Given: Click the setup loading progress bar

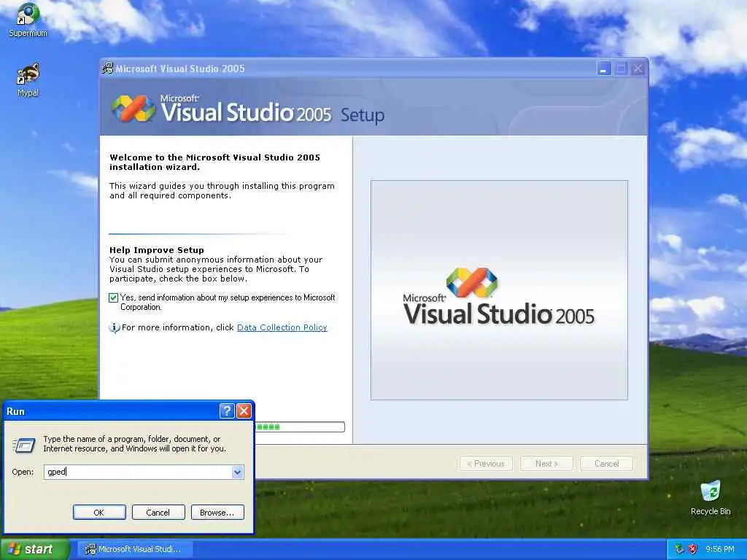Looking at the screenshot, I should pyautogui.click(x=300, y=427).
